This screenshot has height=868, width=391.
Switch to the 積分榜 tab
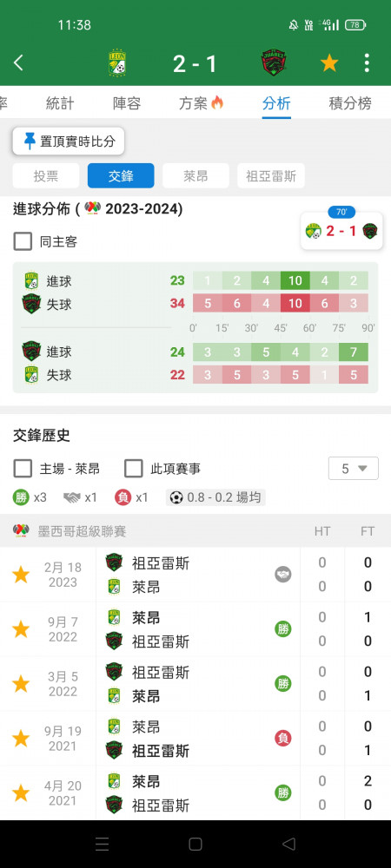tap(350, 103)
